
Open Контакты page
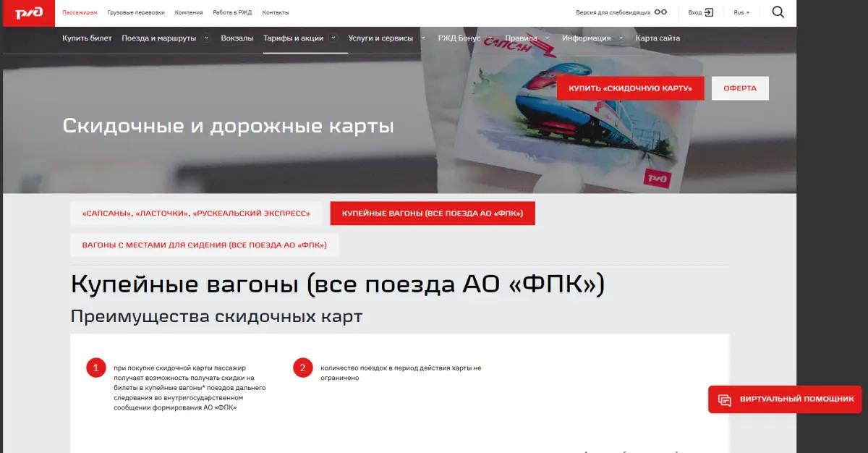coord(276,13)
